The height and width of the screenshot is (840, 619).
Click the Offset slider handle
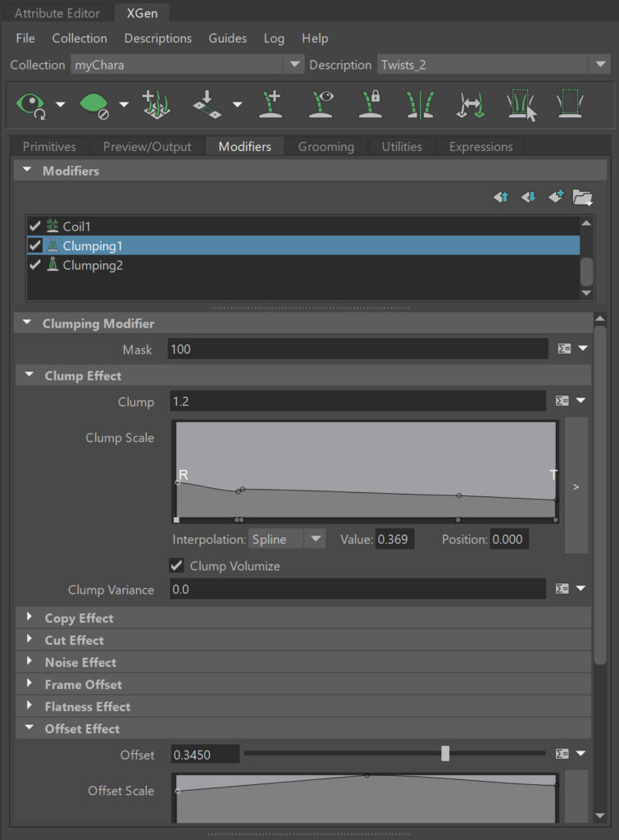click(445, 753)
